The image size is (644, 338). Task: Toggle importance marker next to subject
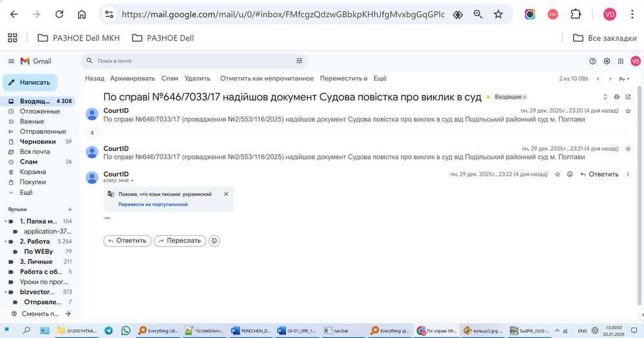tap(489, 97)
